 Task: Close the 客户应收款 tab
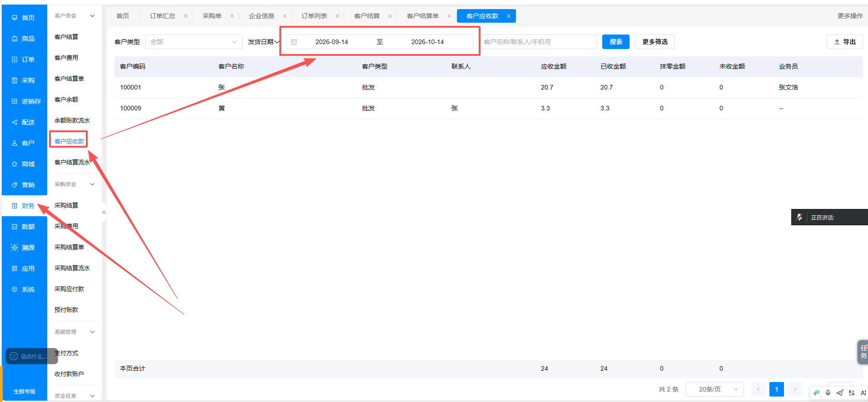509,16
